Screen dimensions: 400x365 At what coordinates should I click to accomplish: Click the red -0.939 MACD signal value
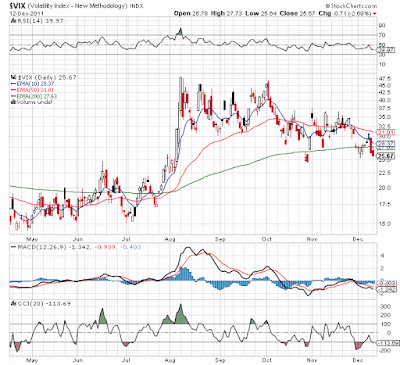point(105,247)
